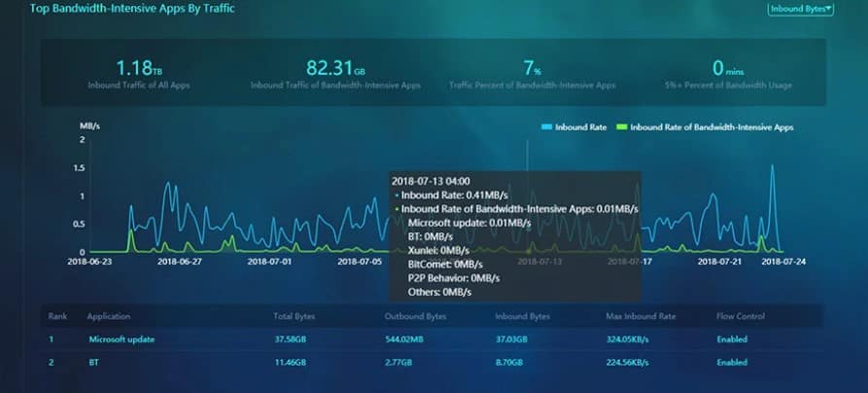
Task: Click the 2018-07-24 chart date label
Action: (x=785, y=261)
